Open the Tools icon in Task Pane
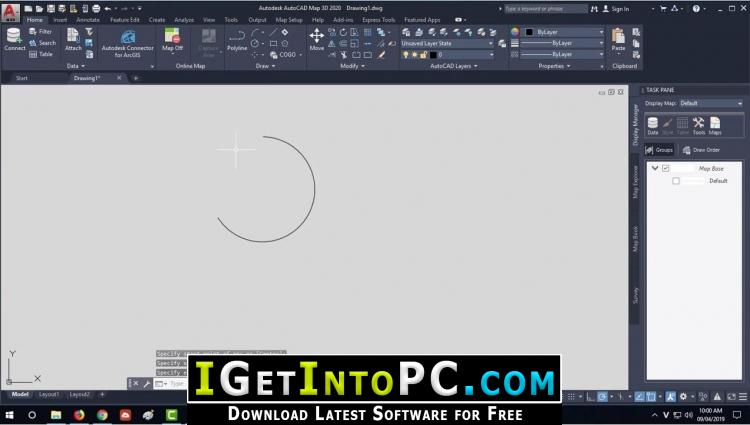The width and height of the screenshot is (750, 425). pos(698,126)
